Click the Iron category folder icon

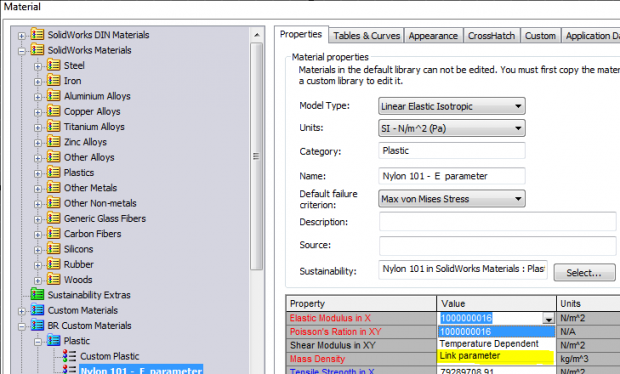(x=53, y=80)
